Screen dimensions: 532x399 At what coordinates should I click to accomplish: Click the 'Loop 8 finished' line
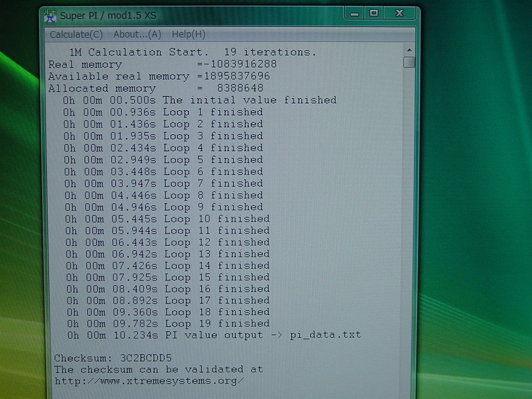click(164, 195)
